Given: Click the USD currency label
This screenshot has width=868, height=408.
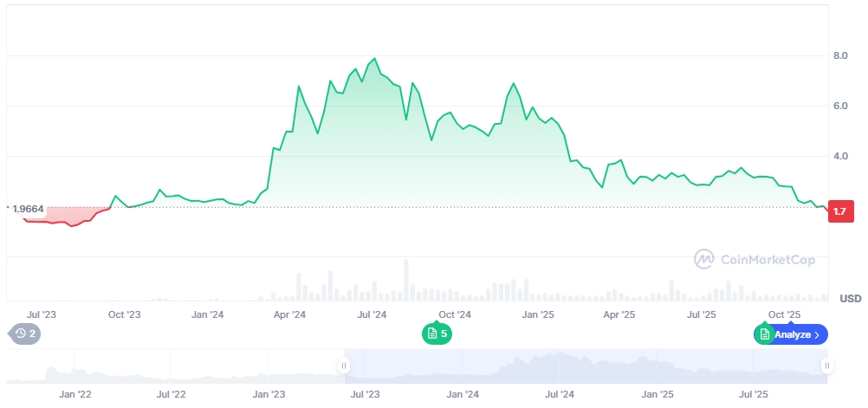Looking at the screenshot, I should (x=851, y=299).
